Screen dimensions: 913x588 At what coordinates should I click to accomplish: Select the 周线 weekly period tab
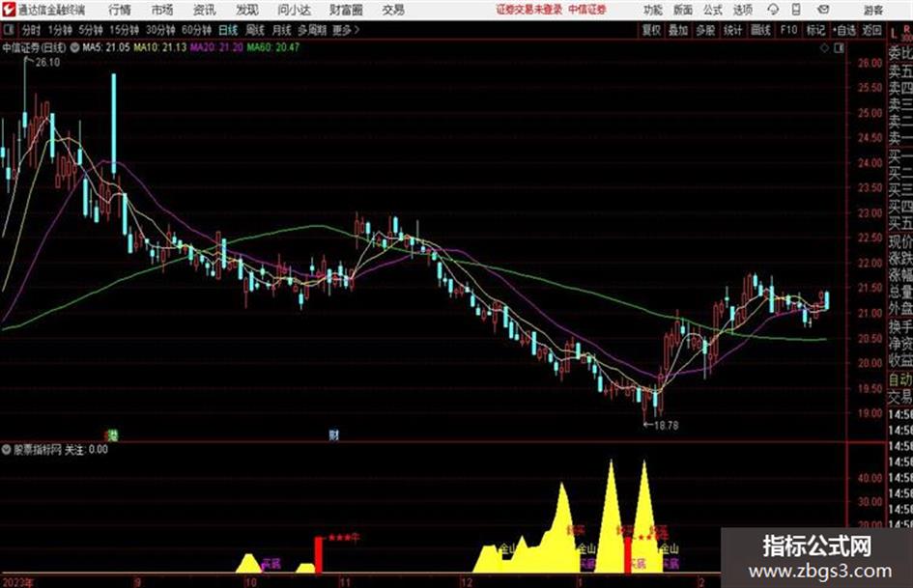point(255,30)
